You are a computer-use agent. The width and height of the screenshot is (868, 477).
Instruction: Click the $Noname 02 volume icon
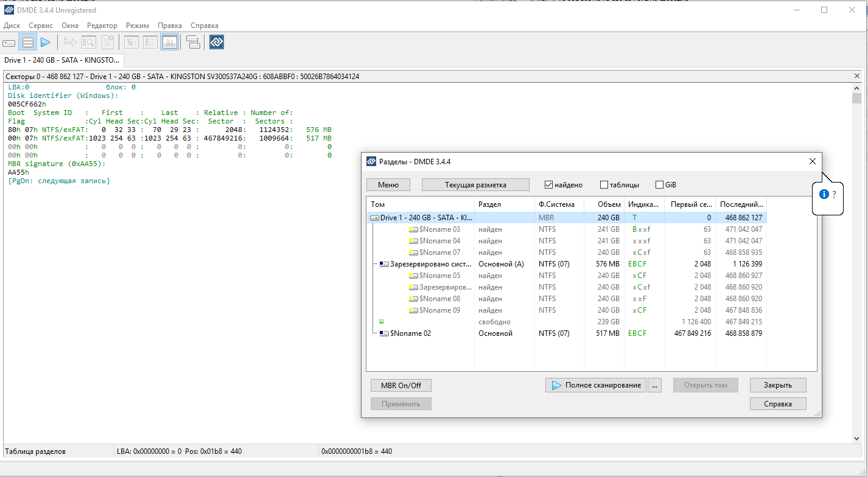coord(383,333)
